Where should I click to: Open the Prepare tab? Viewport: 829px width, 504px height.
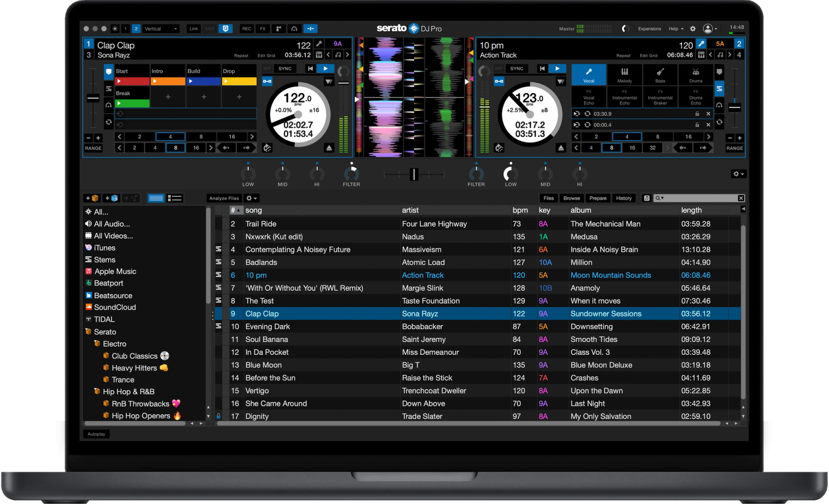coord(598,198)
